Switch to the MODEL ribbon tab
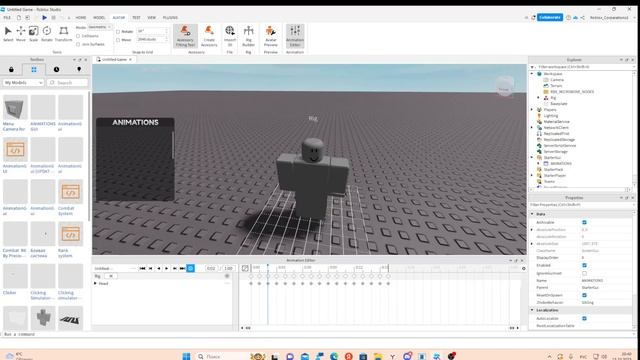This screenshot has height=360, width=640. (x=99, y=18)
